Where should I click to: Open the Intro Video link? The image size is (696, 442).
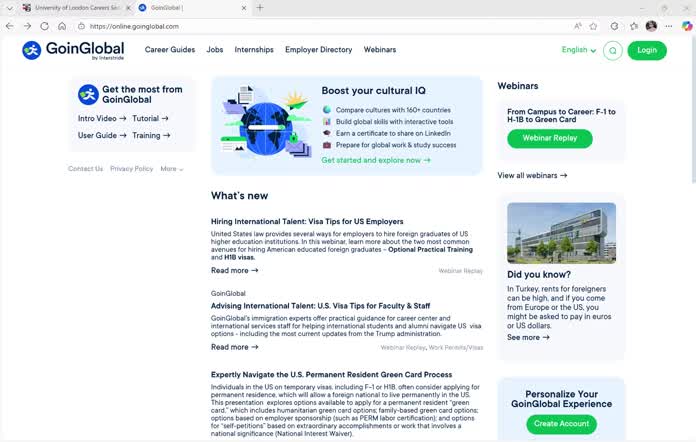coord(102,118)
